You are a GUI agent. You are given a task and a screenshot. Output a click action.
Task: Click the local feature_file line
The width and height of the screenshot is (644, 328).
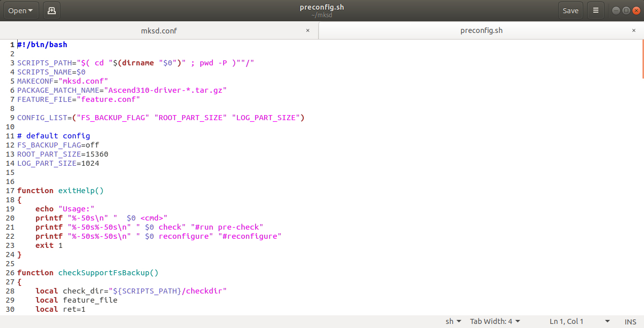pos(77,300)
